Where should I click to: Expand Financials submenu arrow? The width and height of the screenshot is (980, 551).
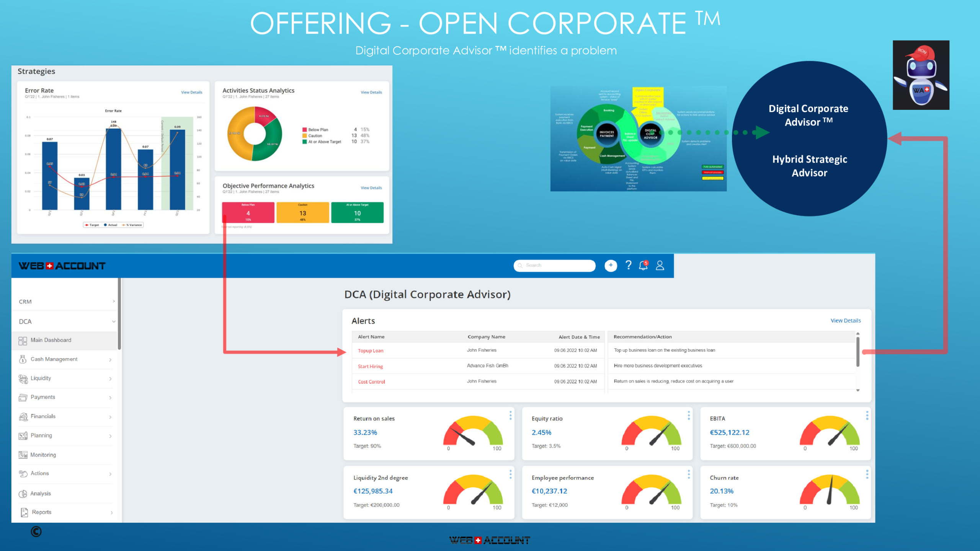coord(110,417)
